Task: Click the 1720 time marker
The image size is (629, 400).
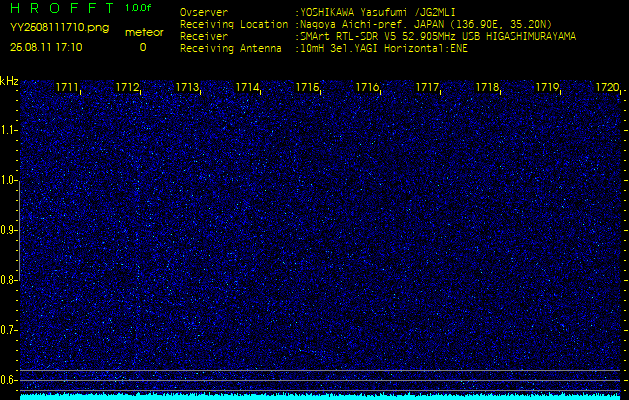Action: point(607,87)
